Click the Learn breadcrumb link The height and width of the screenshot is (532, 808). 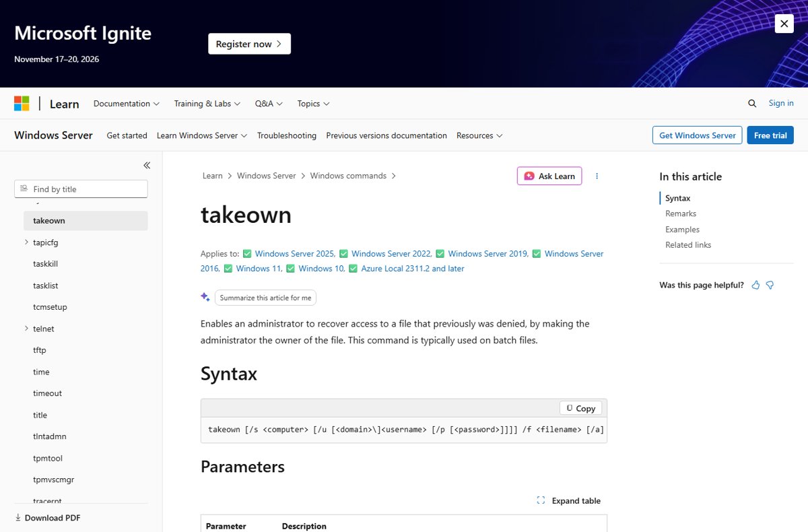[x=212, y=176]
